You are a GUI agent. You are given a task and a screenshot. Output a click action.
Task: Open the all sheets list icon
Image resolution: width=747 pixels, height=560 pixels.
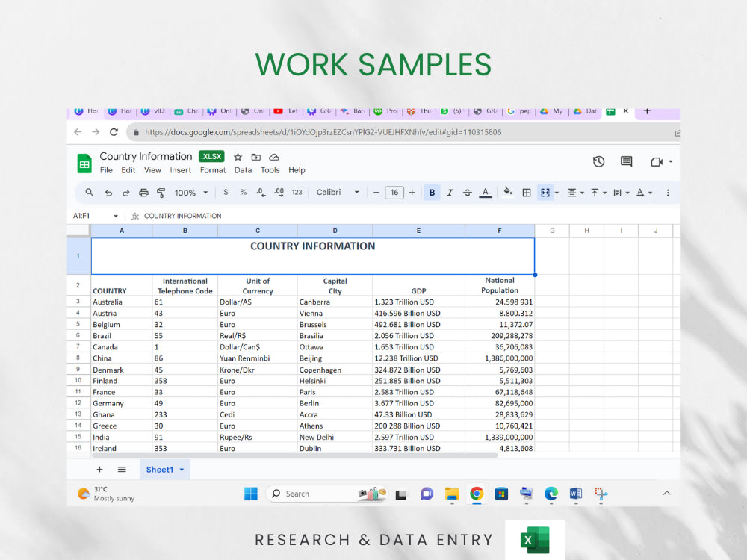122,470
